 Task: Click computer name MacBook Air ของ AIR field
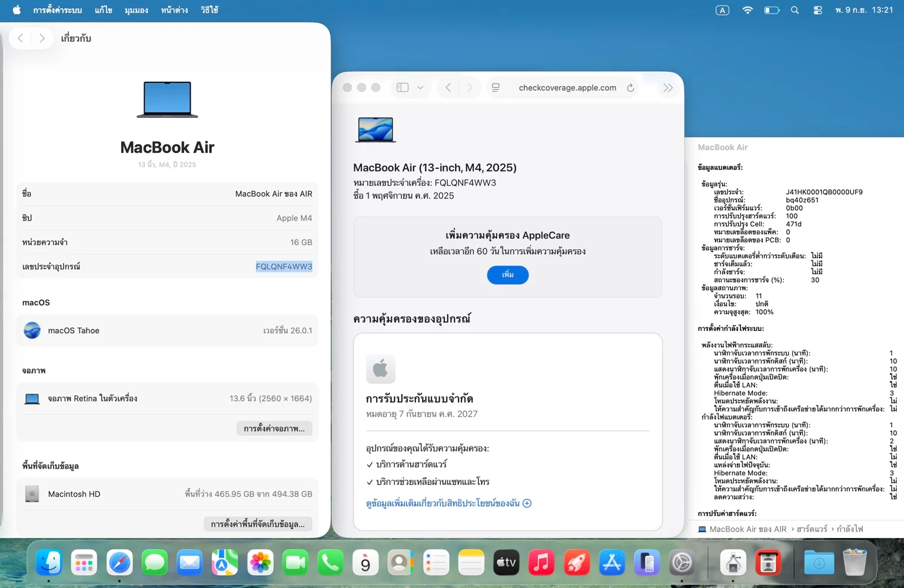(274, 194)
